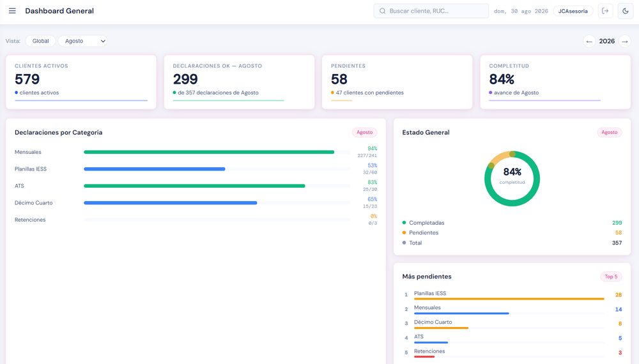
Task: Click the 65% value for Décimo Cuarto
Action: pyautogui.click(x=372, y=199)
